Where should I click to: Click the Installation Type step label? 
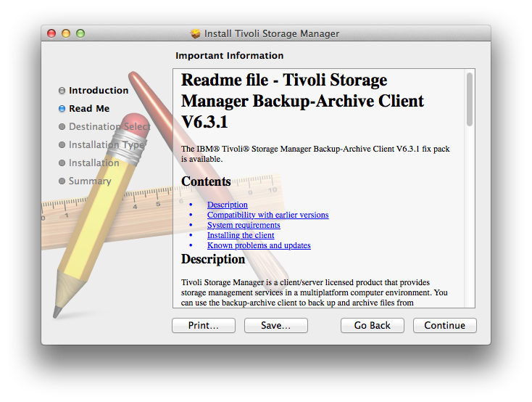point(107,144)
